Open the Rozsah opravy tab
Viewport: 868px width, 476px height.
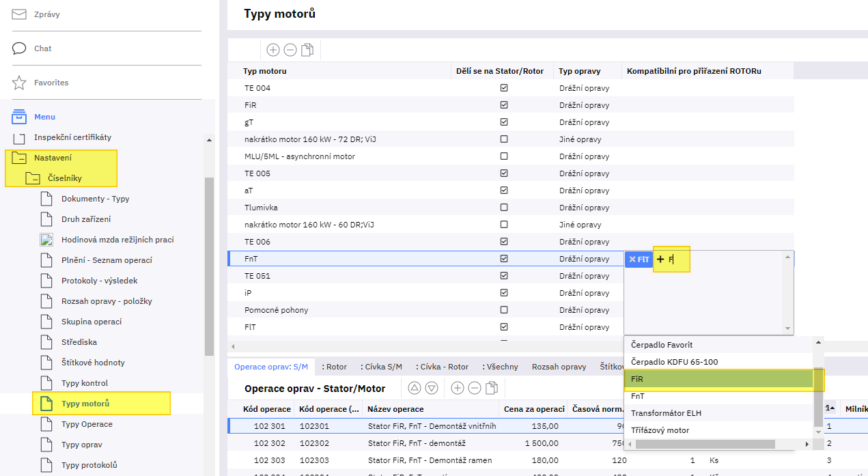click(x=559, y=367)
